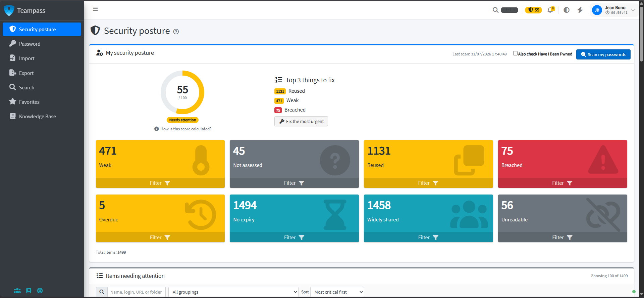
Task: Toggle the sidebar hamburger menu
Action: point(95,9)
